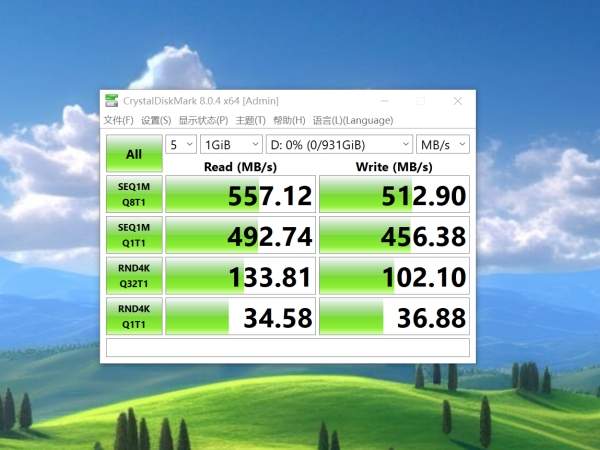
Task: Open the test count dropdown showing 5
Action: (181, 144)
